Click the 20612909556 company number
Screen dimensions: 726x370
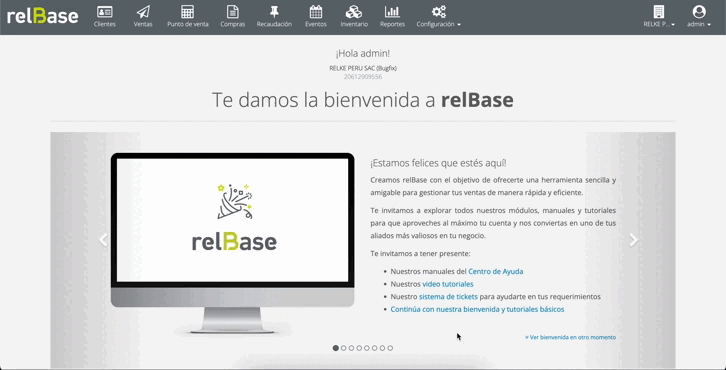(363, 77)
